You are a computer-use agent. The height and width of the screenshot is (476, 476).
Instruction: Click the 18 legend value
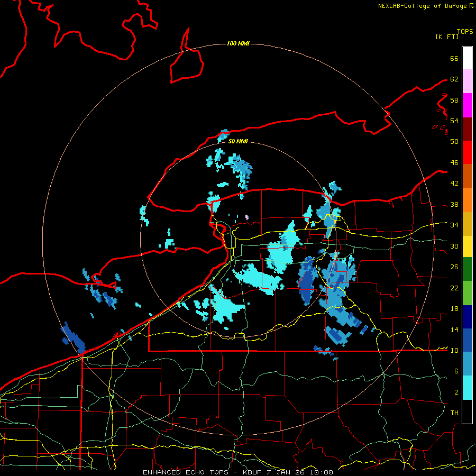point(454,309)
